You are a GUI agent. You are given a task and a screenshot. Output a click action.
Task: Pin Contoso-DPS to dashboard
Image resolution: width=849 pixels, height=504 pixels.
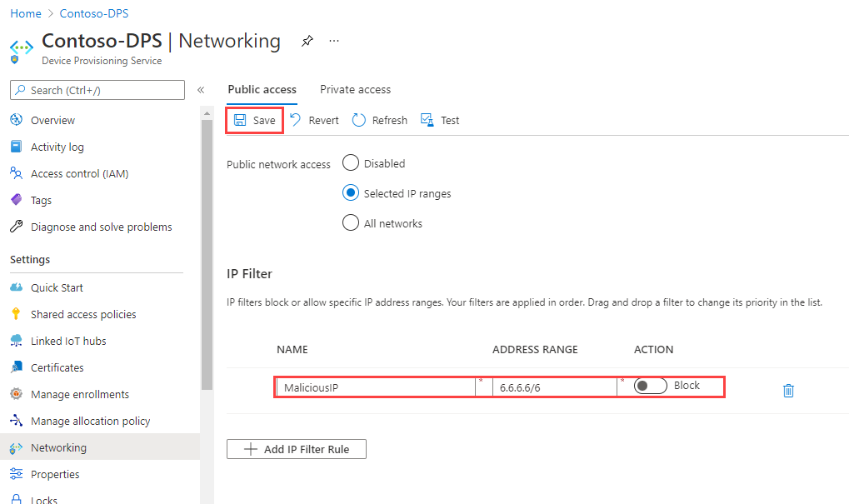[307, 40]
